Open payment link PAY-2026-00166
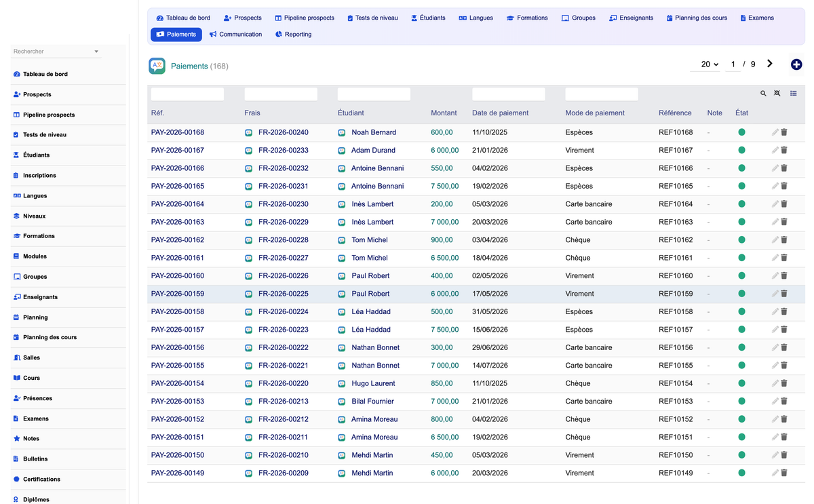This screenshot has height=504, width=814. tap(178, 168)
